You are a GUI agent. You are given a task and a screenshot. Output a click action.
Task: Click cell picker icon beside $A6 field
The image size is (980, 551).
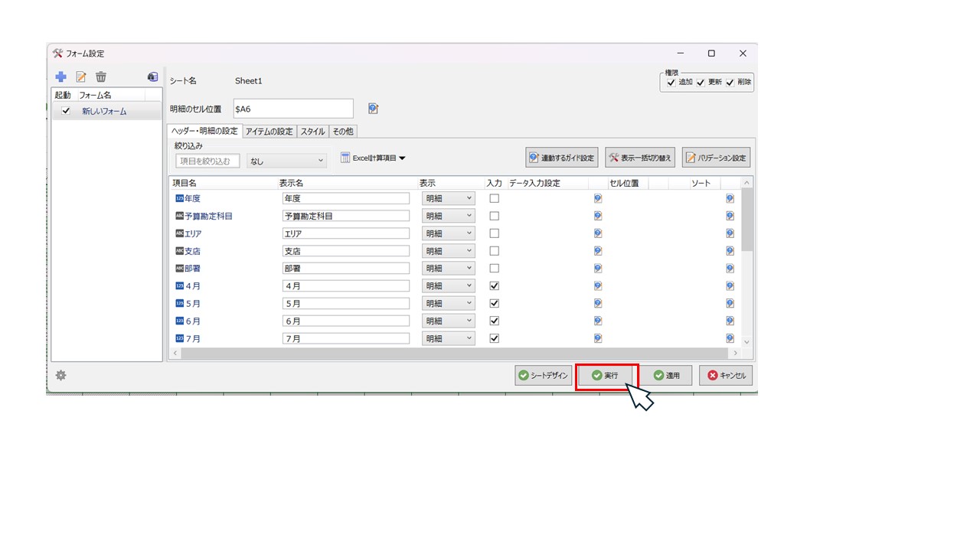tap(373, 109)
